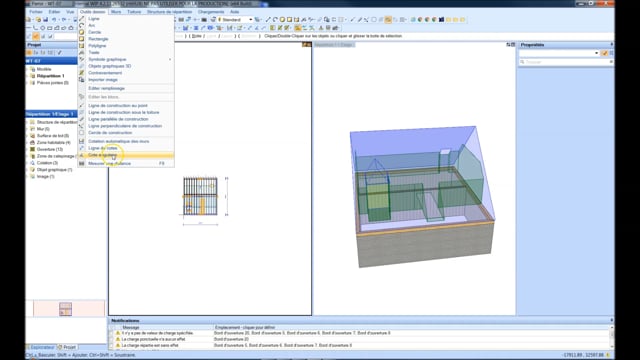The image size is (640, 360).
Task: Open the Chargements menu
Action: pos(211,12)
